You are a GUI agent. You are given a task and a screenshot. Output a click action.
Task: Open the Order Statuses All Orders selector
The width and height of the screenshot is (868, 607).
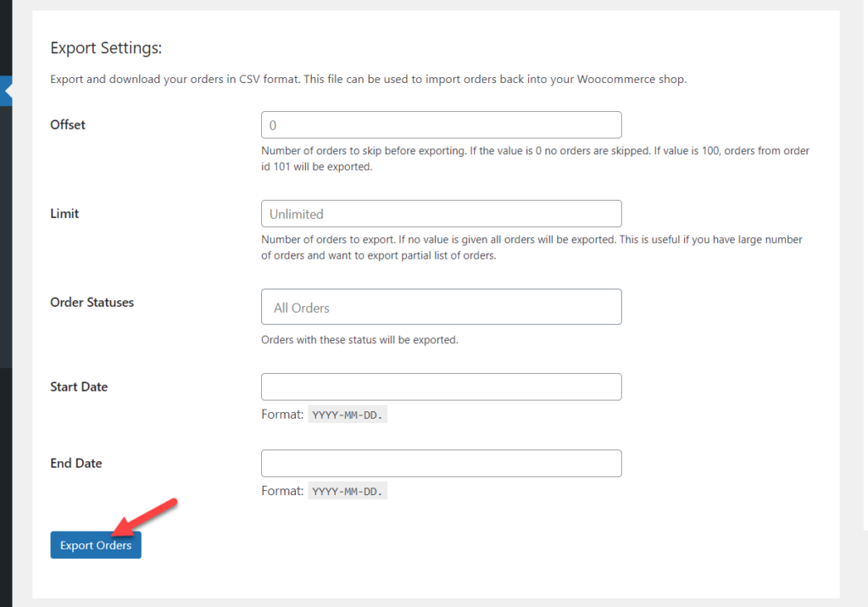tap(441, 307)
